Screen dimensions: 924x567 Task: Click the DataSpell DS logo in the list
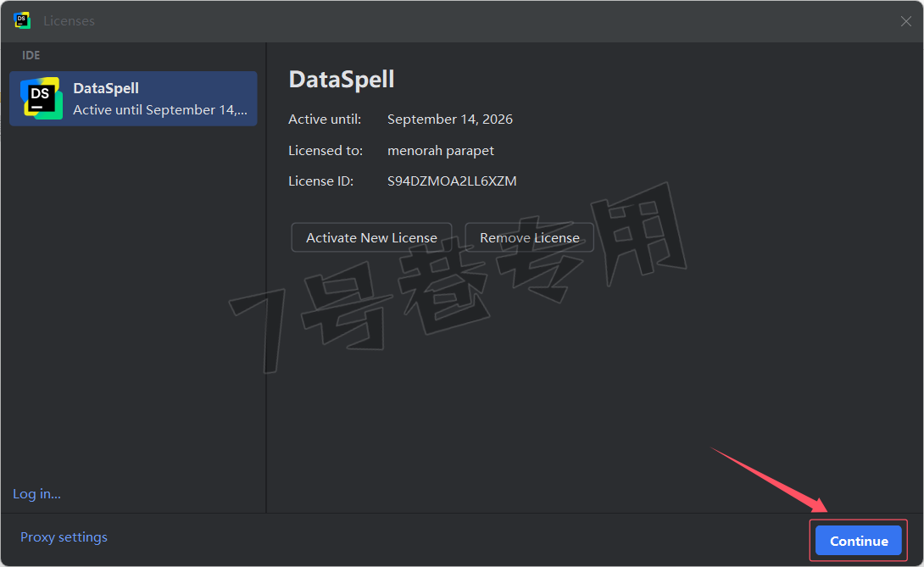pyautogui.click(x=42, y=98)
